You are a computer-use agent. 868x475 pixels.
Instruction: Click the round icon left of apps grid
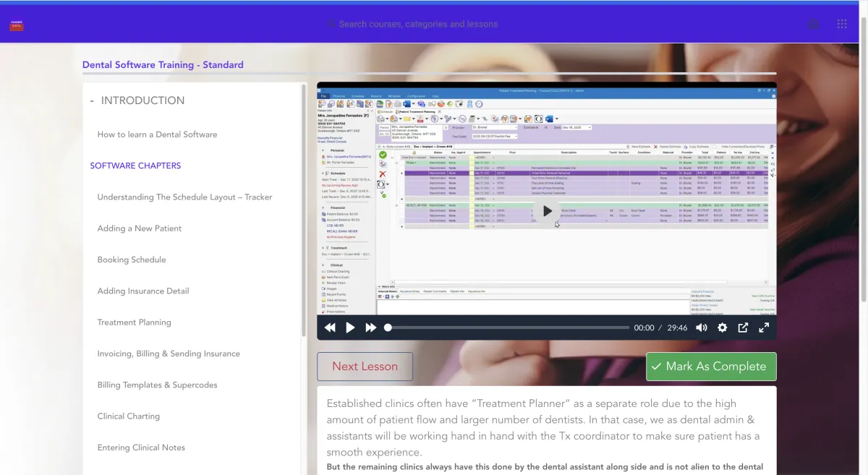coord(813,24)
